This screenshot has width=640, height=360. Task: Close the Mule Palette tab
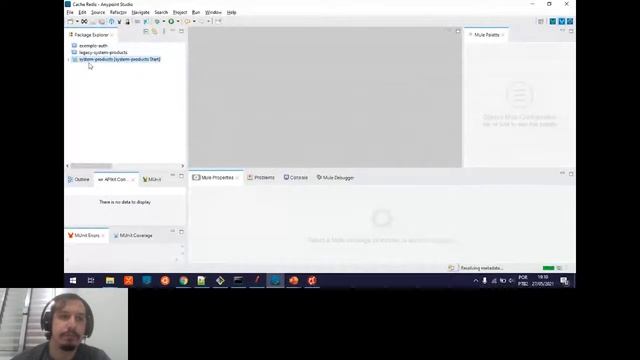[x=503, y=35]
